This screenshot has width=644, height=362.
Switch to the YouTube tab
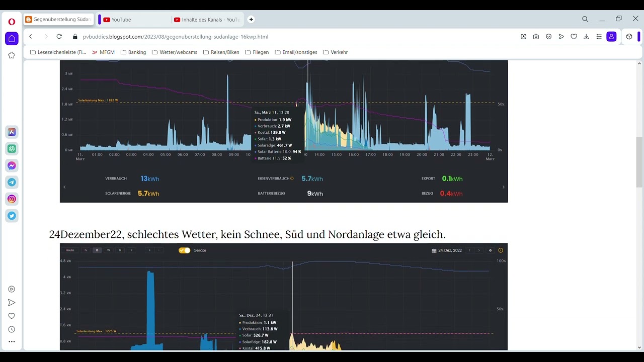coord(134,20)
